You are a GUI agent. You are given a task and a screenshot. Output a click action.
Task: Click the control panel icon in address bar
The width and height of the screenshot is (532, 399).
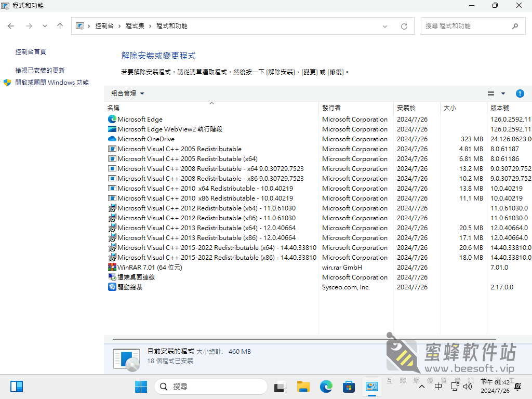click(80, 26)
